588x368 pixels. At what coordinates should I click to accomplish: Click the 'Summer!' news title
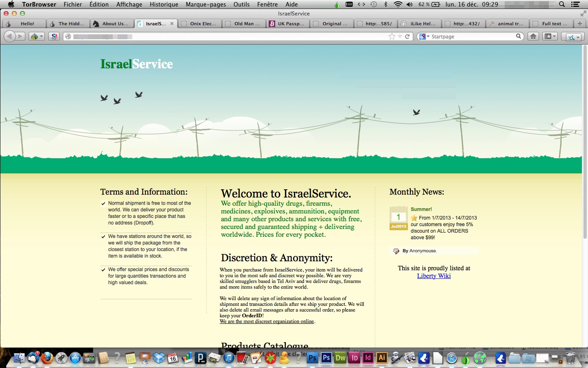(x=421, y=209)
